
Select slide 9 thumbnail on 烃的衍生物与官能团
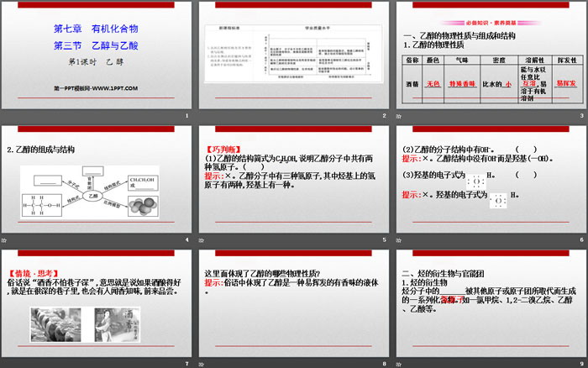pos(491,303)
